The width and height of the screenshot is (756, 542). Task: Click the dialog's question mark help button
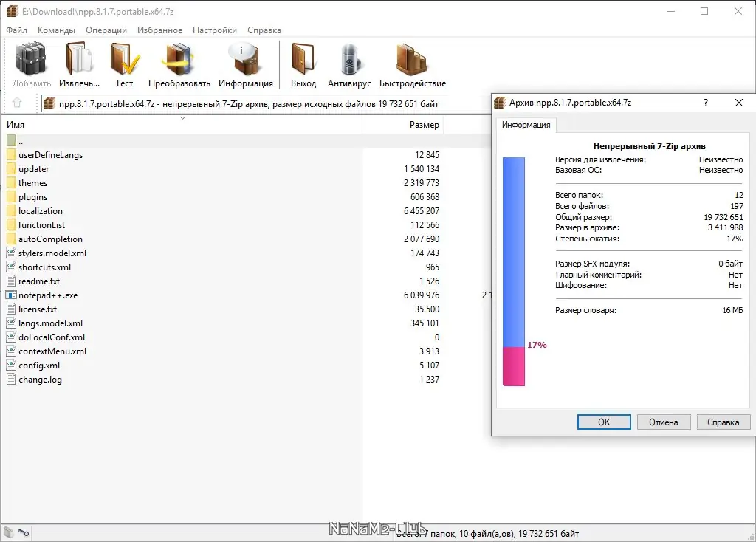(706, 103)
